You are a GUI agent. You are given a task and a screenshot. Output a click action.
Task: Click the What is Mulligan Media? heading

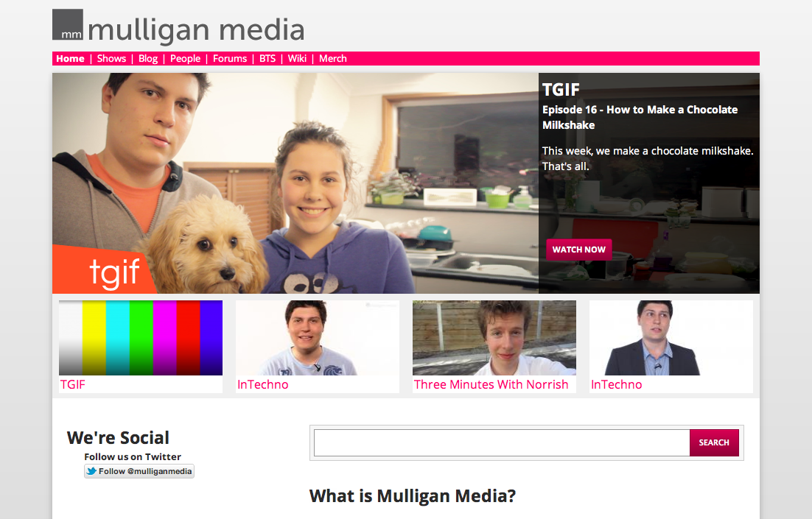[413, 496]
